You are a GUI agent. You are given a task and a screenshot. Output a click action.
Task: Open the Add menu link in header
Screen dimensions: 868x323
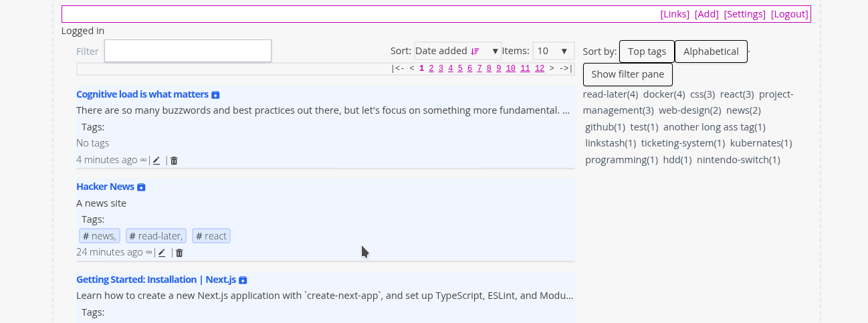[707, 14]
